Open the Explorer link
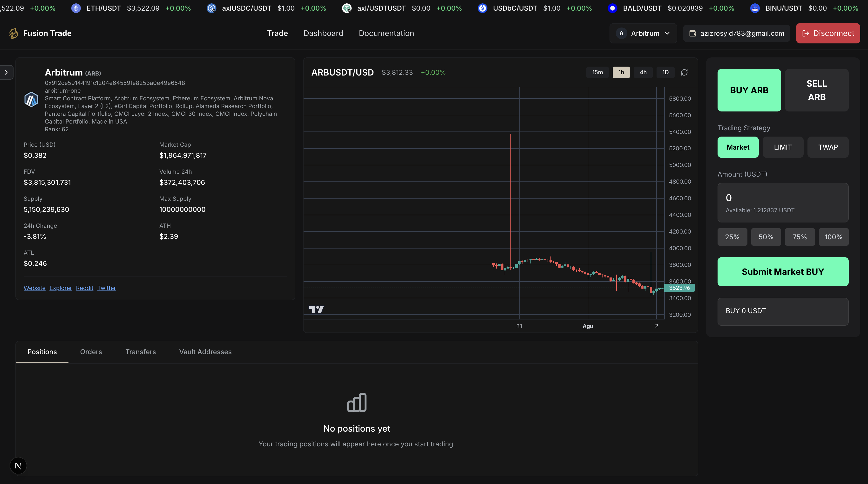Image resolution: width=868 pixels, height=484 pixels. coord(61,288)
